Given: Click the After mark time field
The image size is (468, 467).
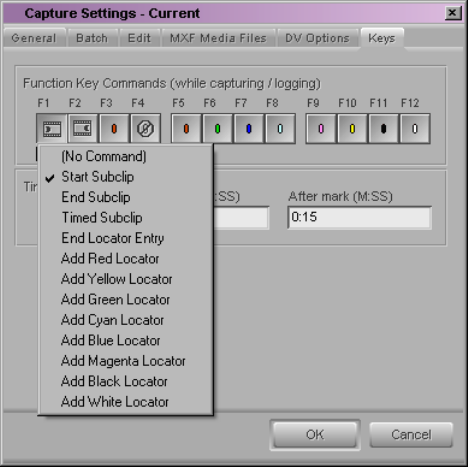Looking at the screenshot, I should tap(359, 217).
